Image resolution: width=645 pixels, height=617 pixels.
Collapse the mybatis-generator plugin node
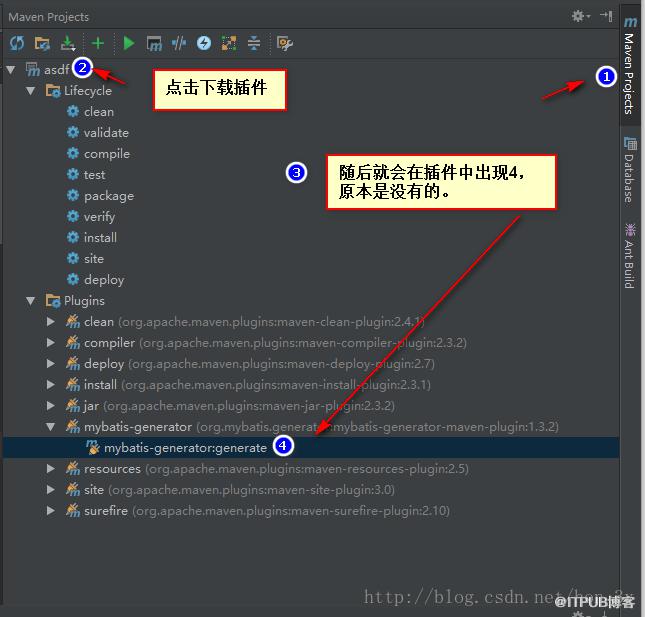51,427
